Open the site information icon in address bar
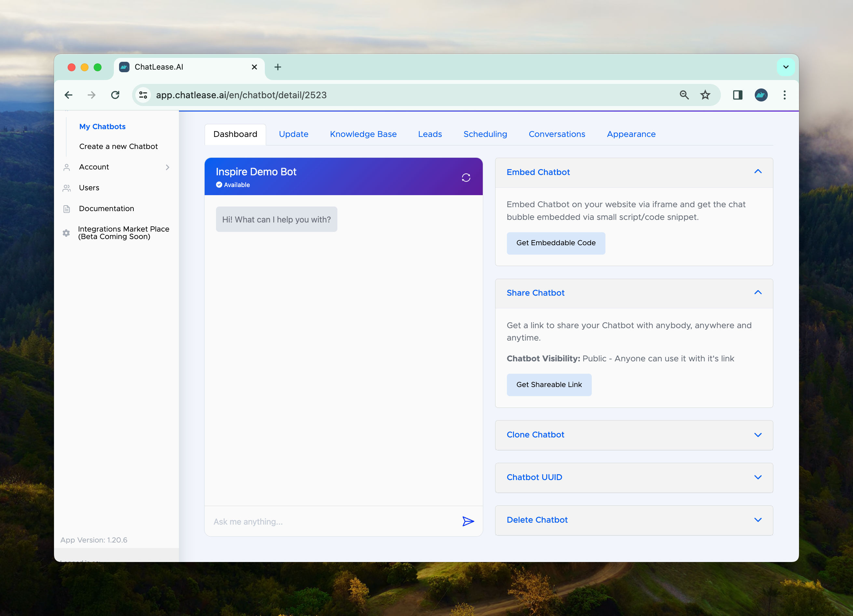This screenshot has width=853, height=616. click(x=143, y=95)
